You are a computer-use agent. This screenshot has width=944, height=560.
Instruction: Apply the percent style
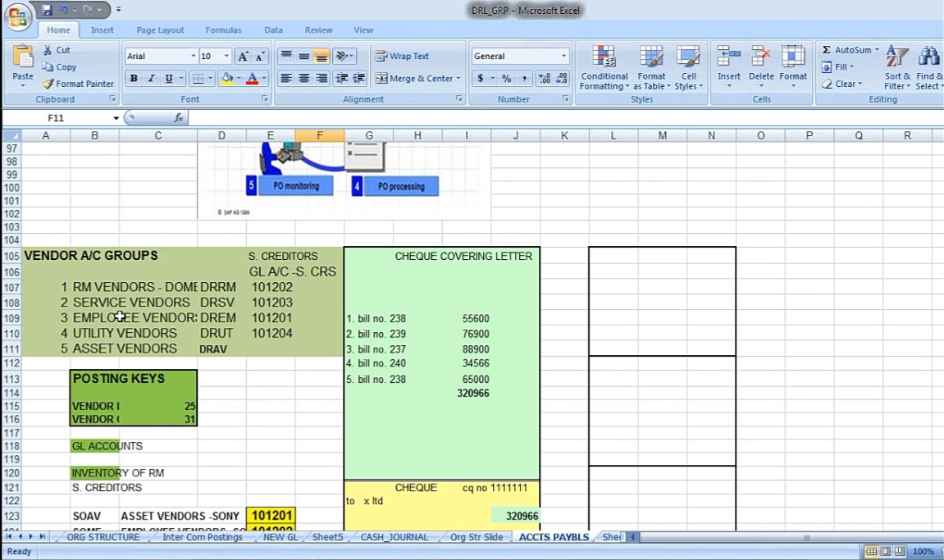point(506,78)
